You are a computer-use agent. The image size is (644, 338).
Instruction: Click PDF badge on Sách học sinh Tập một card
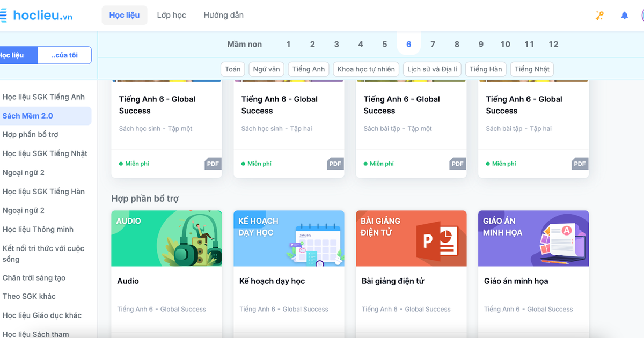tap(213, 164)
